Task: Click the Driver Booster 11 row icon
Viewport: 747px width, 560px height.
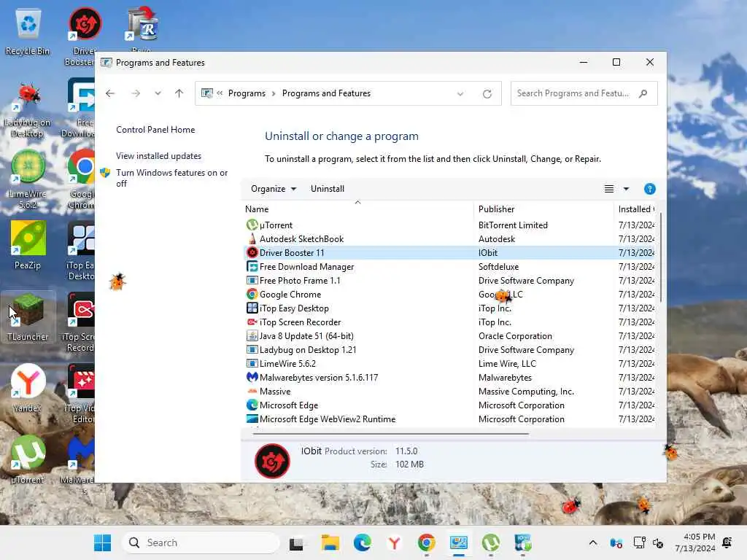Action: click(x=252, y=252)
